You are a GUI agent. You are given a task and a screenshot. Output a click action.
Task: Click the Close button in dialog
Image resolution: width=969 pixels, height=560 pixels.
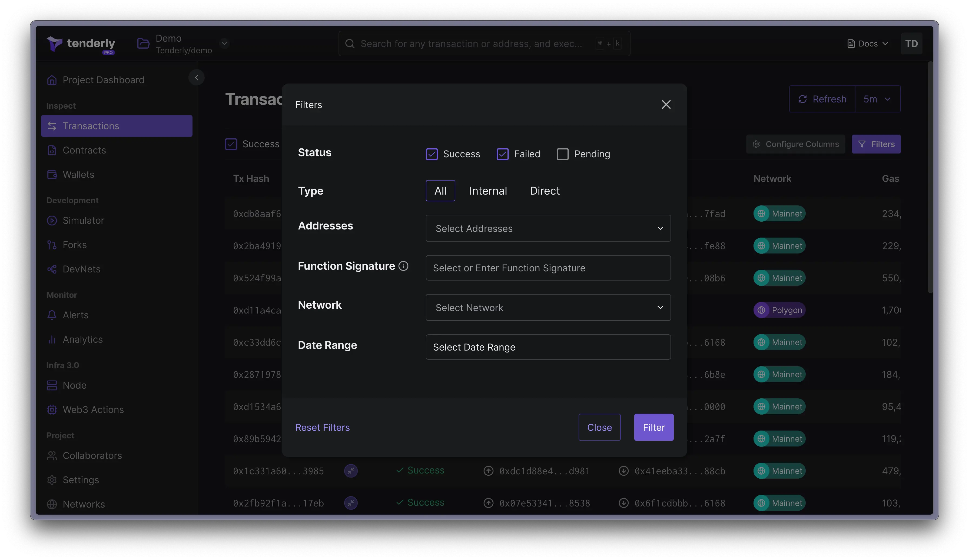click(599, 427)
